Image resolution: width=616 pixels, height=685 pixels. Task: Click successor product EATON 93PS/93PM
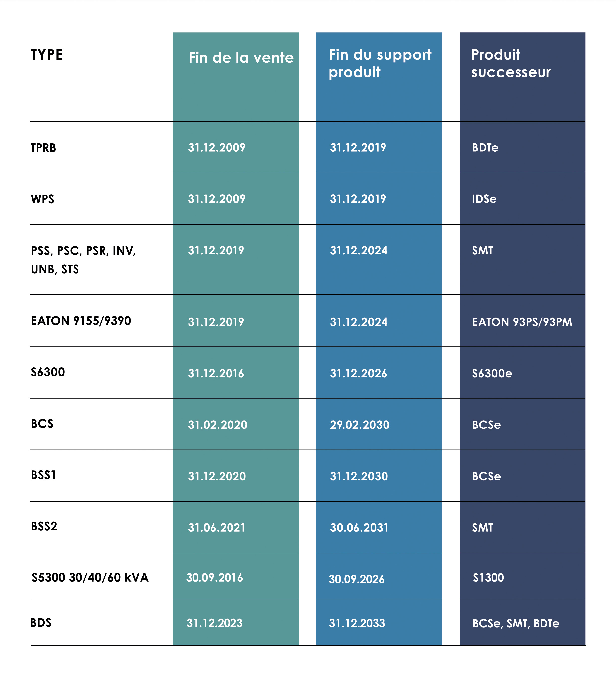tap(522, 322)
